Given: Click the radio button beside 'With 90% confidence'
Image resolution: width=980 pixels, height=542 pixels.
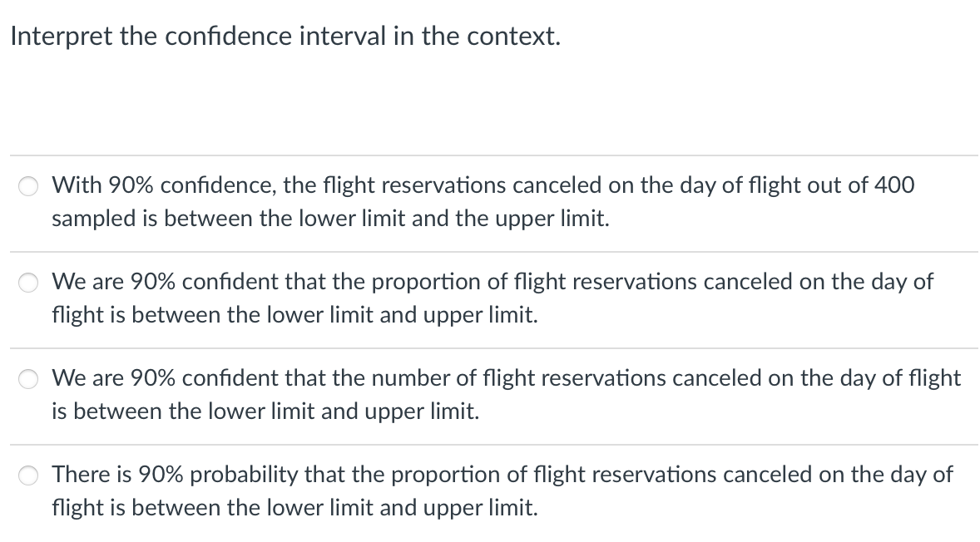Looking at the screenshot, I should tap(28, 186).
